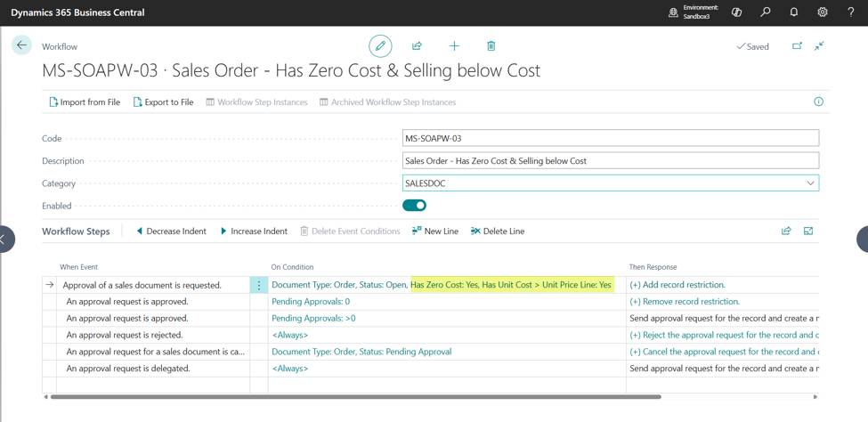The height and width of the screenshot is (422, 868).
Task: Collapse page with the diagonal arrows icon
Action: pos(819,46)
